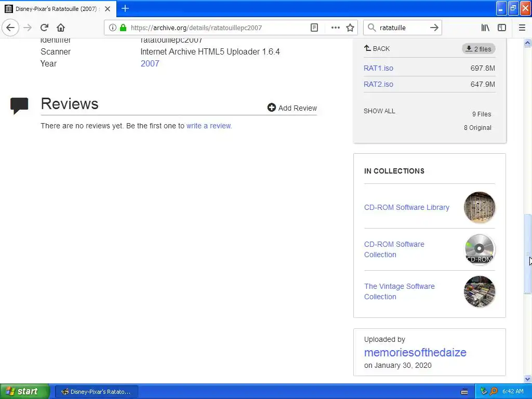532x399 pixels.
Task: Click Add Review button
Action: (x=292, y=108)
